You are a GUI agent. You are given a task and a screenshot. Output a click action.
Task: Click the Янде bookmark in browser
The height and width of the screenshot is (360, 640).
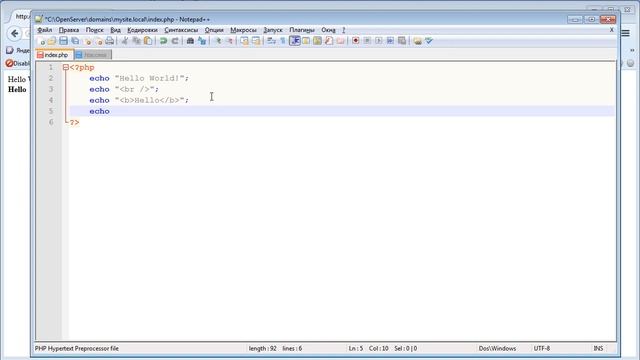click(x=18, y=50)
